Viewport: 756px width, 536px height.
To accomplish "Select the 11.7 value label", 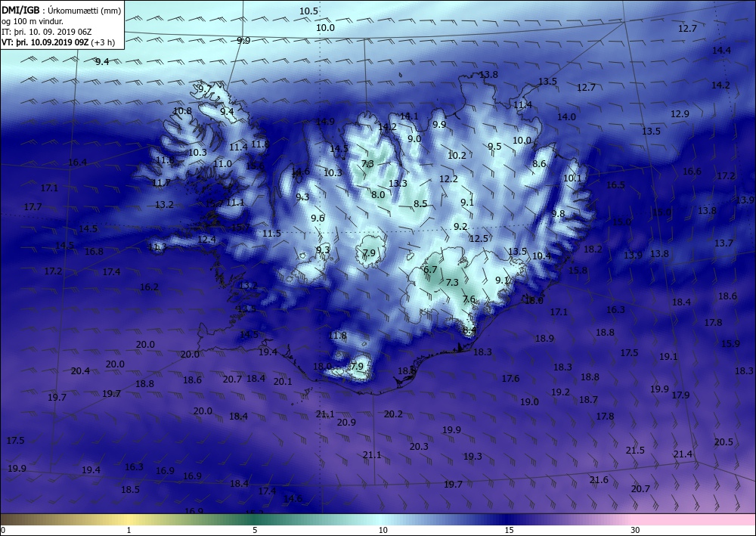I will pos(161,183).
